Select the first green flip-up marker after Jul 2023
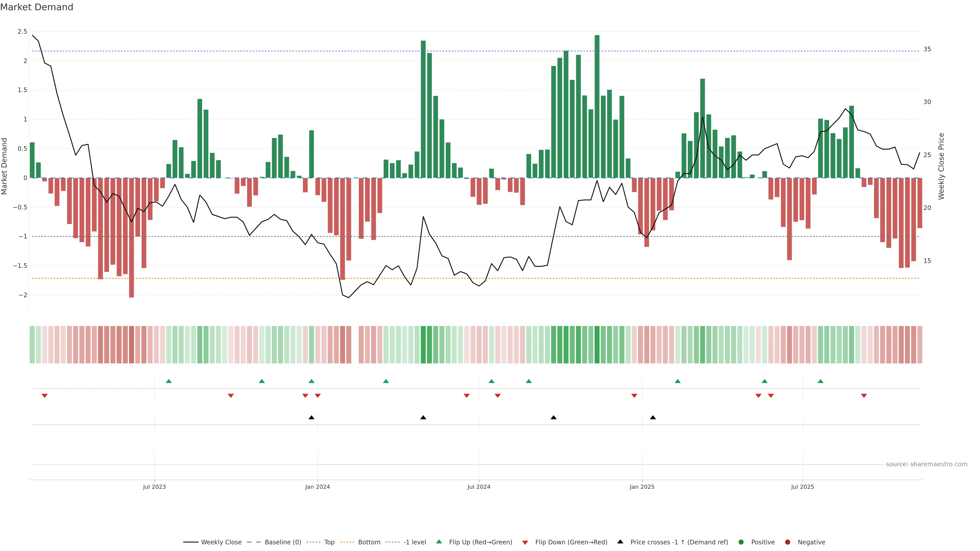 [169, 381]
